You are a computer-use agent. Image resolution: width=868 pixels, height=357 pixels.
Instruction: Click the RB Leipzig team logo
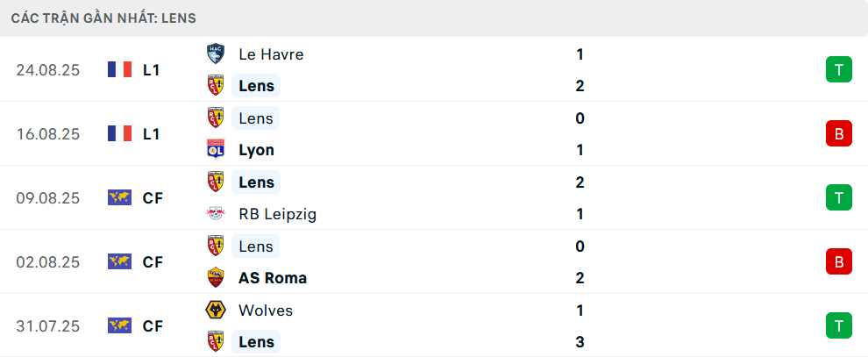click(215, 214)
